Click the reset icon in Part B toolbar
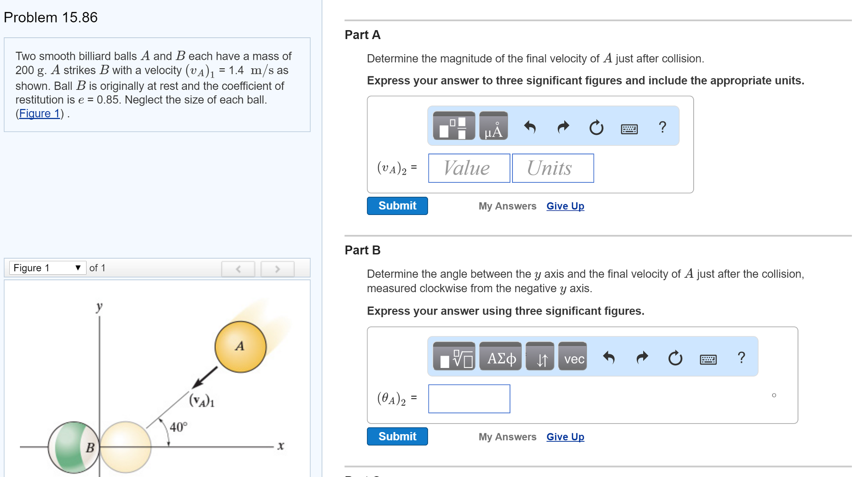The height and width of the screenshot is (477, 868). click(675, 358)
